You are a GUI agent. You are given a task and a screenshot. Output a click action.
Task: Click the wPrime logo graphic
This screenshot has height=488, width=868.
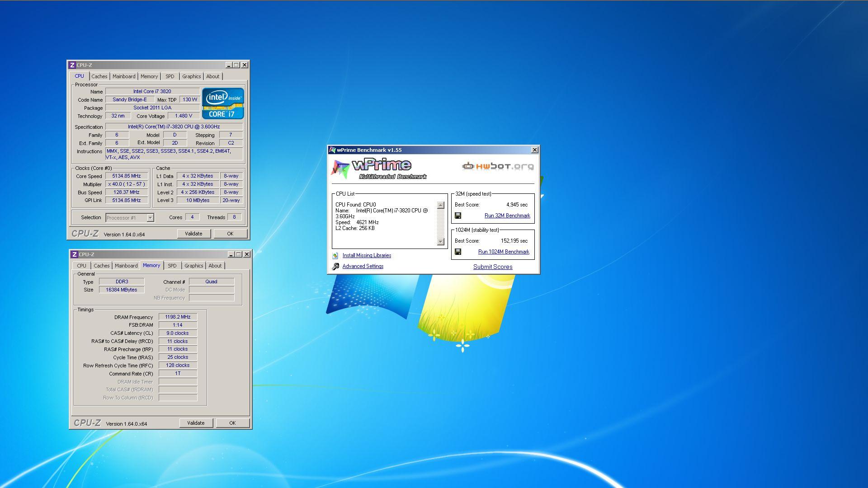[378, 169]
